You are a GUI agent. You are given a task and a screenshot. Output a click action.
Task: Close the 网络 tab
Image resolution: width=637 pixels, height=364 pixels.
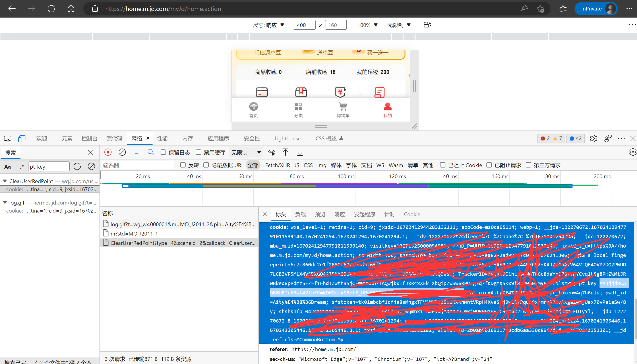coord(148,138)
